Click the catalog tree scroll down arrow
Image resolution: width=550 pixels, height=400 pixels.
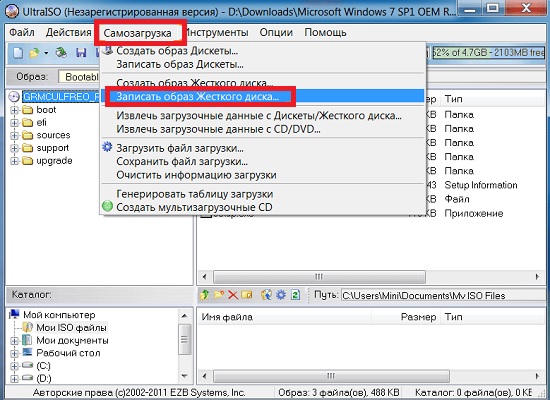click(x=185, y=376)
